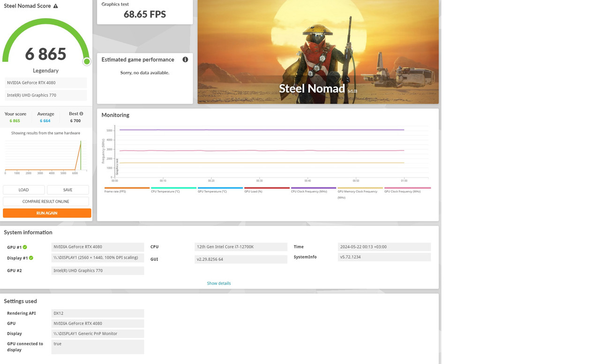The image size is (600, 364).
Task: Click the Steel Nomad artwork thumbnail
Action: point(318,52)
